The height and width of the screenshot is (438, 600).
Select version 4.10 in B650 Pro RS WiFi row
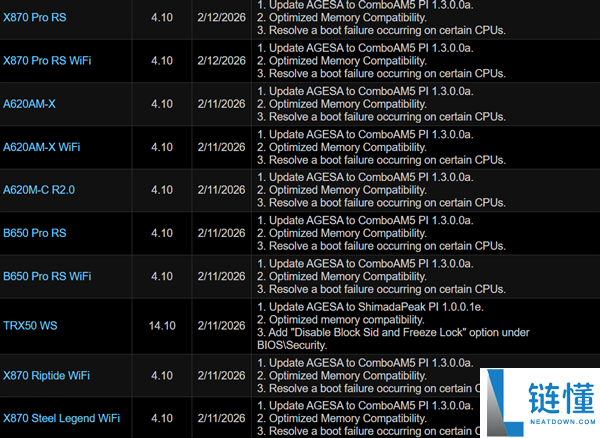[x=162, y=277]
